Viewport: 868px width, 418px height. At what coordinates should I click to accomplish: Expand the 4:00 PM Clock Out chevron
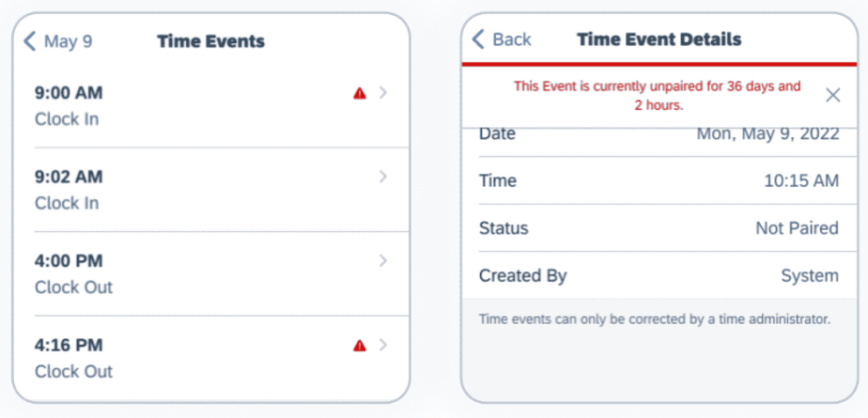click(382, 261)
